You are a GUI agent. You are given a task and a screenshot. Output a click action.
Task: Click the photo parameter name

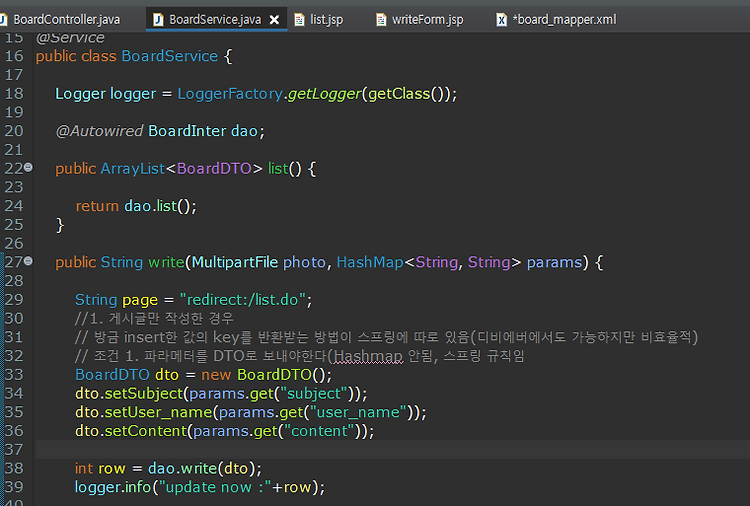click(x=304, y=262)
